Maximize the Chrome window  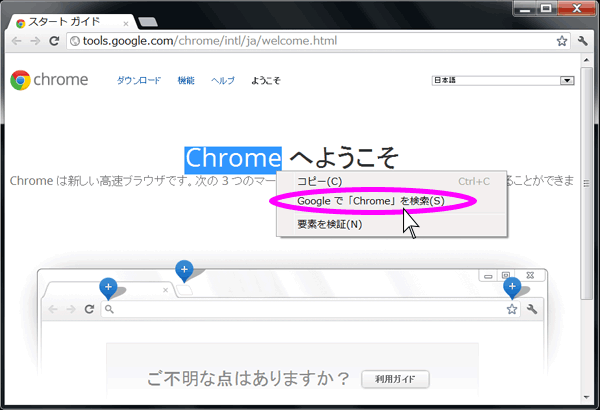[546, 8]
